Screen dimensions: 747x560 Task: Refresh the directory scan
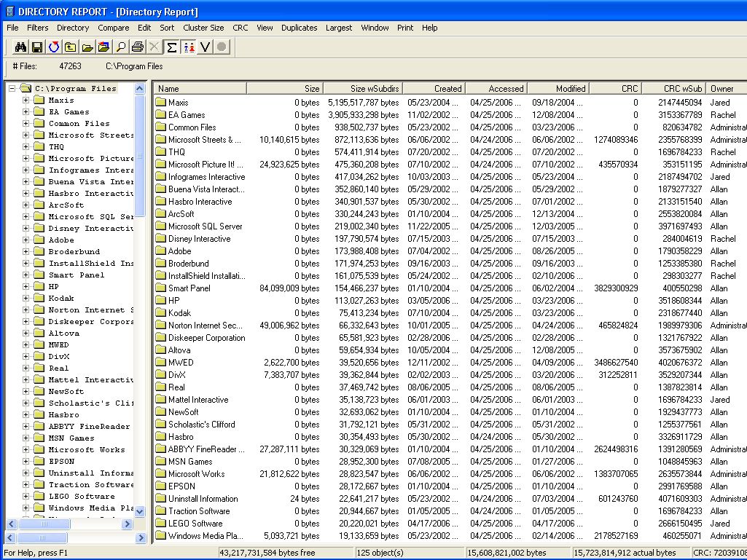[x=55, y=47]
